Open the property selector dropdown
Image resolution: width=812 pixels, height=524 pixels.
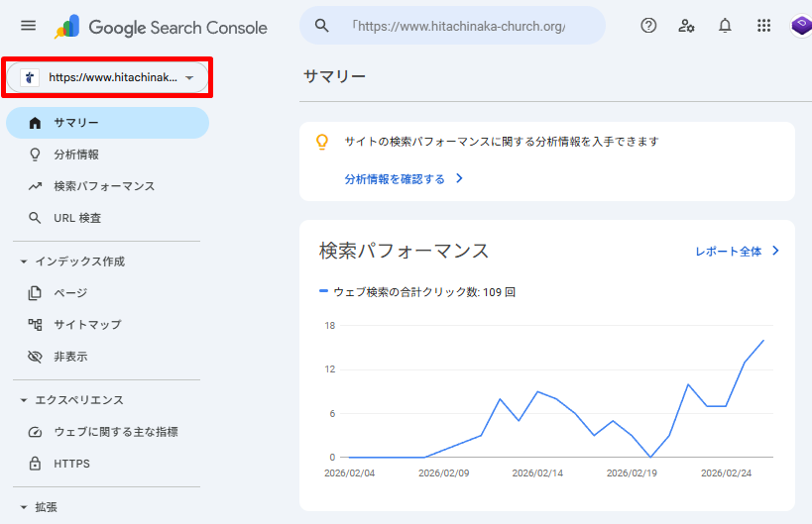click(x=108, y=77)
